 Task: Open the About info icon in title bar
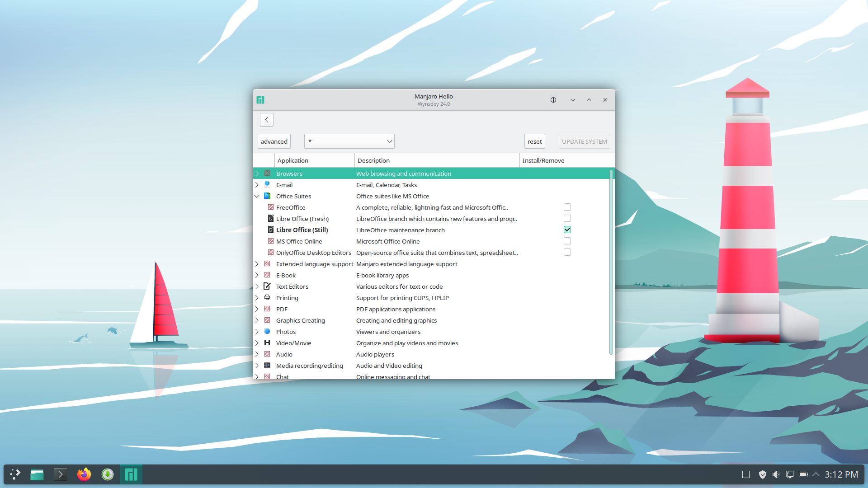point(553,100)
